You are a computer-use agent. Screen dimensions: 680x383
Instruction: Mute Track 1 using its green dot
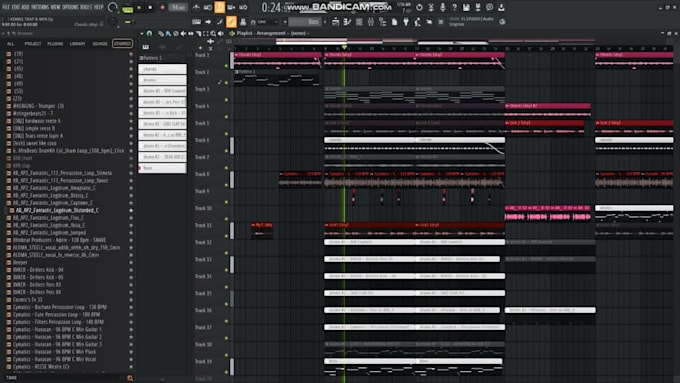point(226,66)
